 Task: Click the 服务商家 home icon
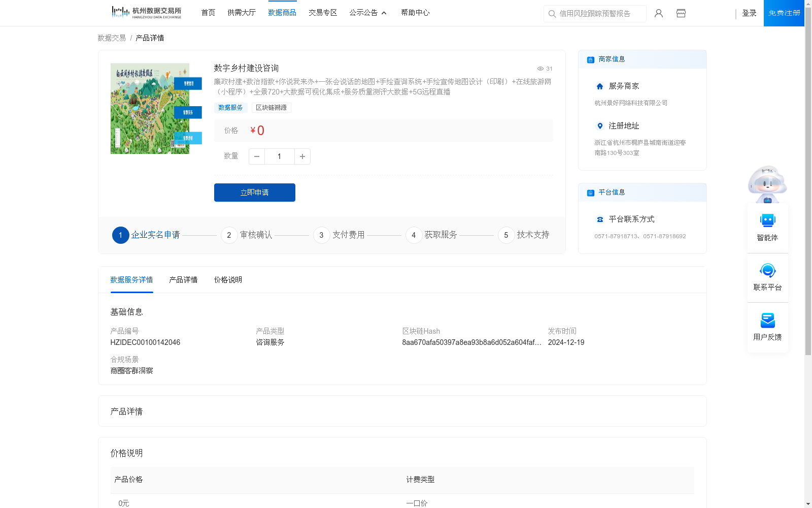click(x=600, y=86)
